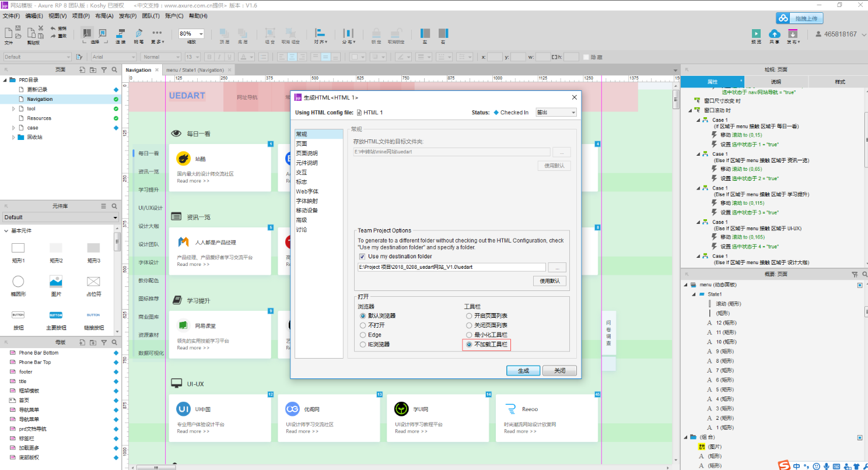Click the 生成 button
The image size is (868, 470).
pos(523,371)
